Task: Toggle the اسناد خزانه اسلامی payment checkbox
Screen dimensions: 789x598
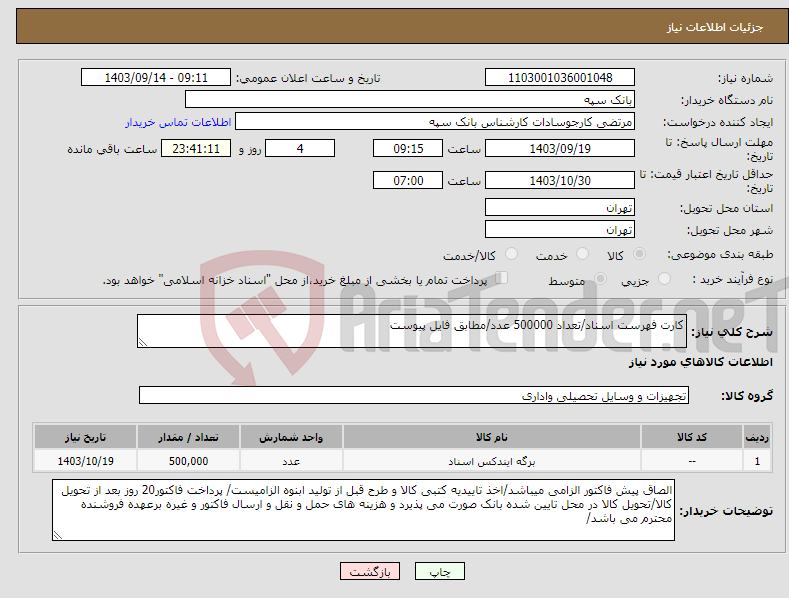Action: click(502, 278)
